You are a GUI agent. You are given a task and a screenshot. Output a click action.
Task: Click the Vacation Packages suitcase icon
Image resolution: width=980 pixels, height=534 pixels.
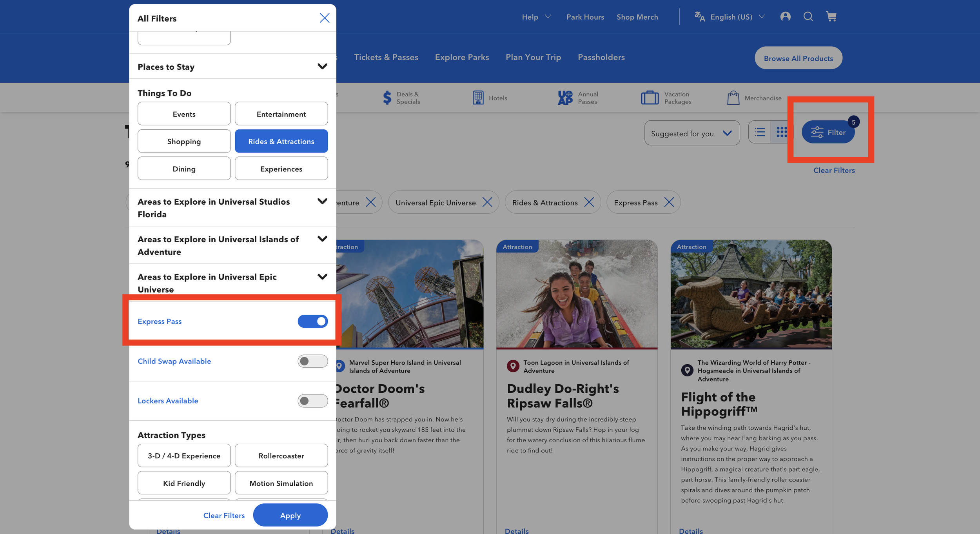click(x=650, y=98)
